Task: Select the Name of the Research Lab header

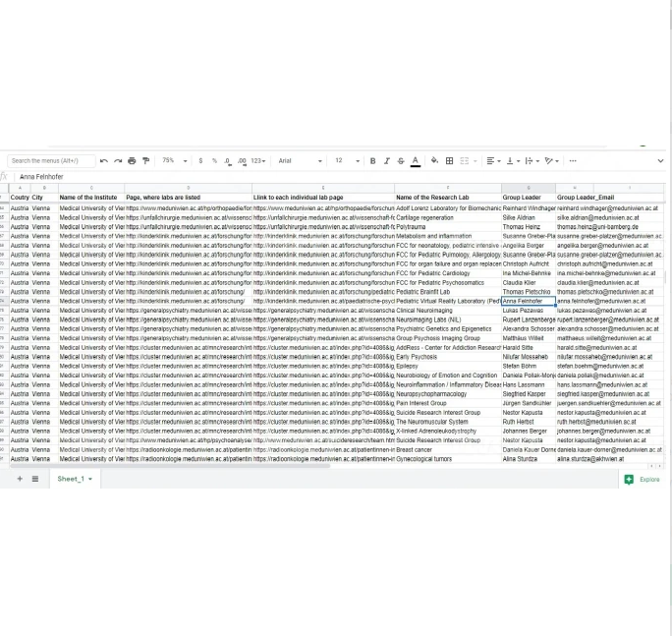Action: [x=448, y=198]
